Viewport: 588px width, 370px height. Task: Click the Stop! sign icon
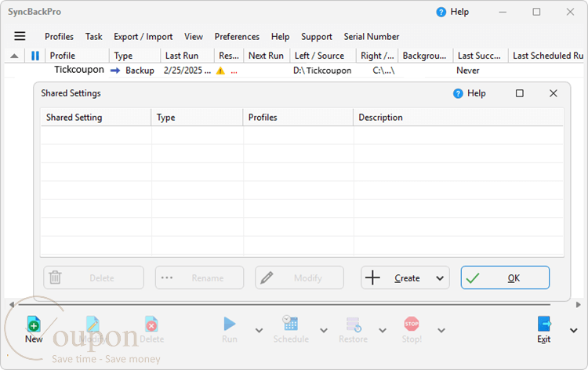coord(412,324)
